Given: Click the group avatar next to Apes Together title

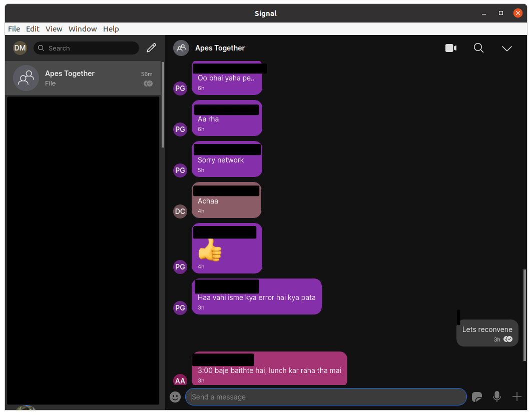Looking at the screenshot, I should coord(181,48).
